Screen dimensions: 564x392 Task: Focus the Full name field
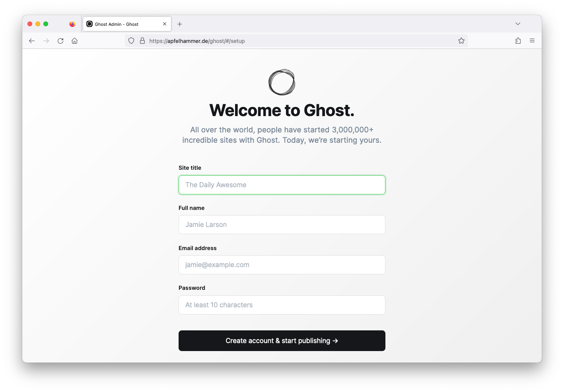[282, 225]
